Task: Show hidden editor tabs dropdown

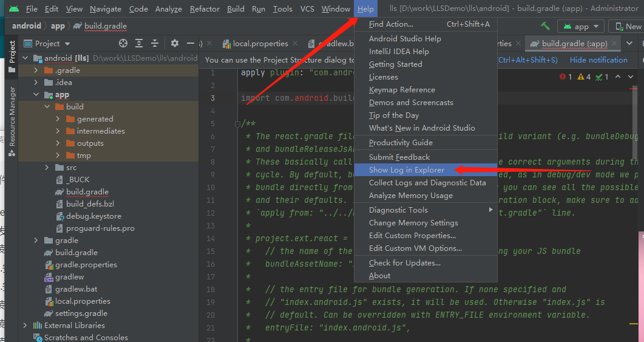Action: 629,43
